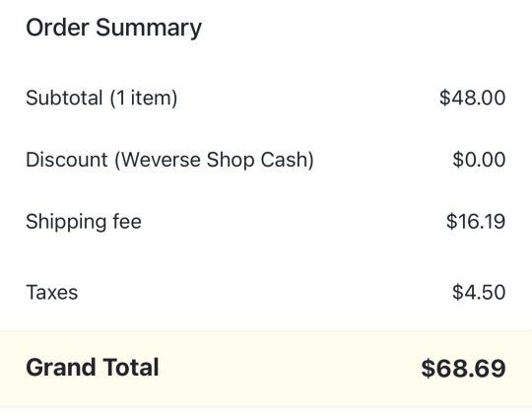Select the Weverse Shop Cash text
Viewport: 532px width, 416px height.
[215, 160]
